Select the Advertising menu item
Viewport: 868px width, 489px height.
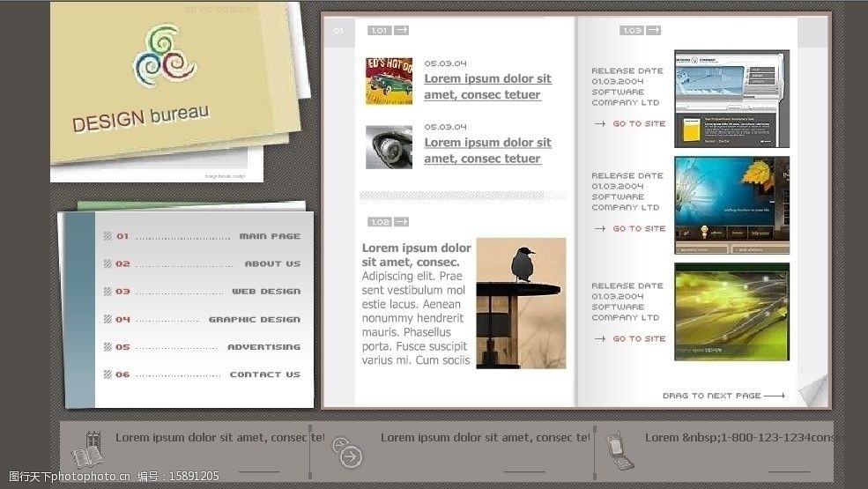click(x=263, y=347)
